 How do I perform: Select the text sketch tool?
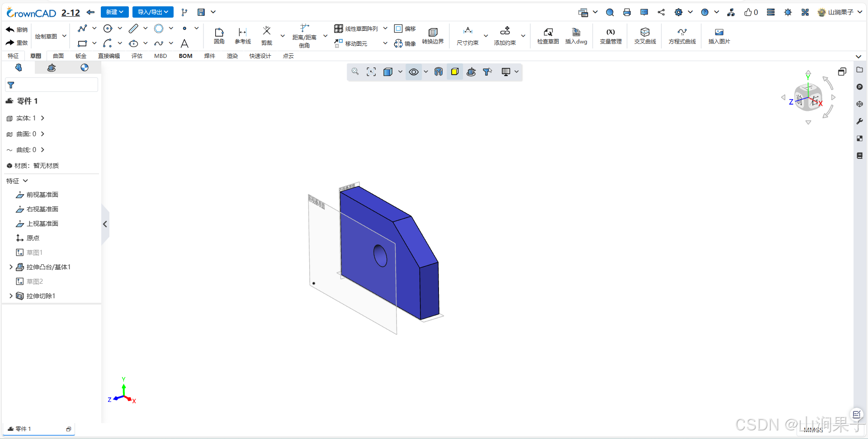pyautogui.click(x=184, y=43)
